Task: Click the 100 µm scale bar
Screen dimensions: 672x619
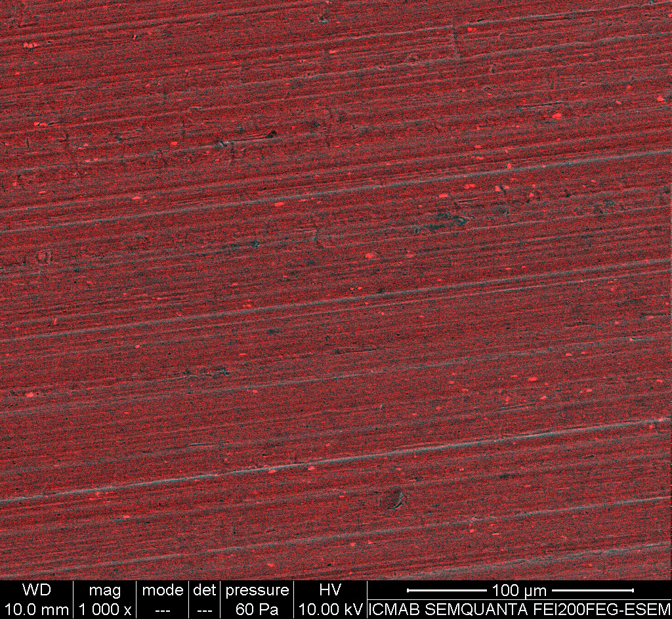Action: (520, 591)
